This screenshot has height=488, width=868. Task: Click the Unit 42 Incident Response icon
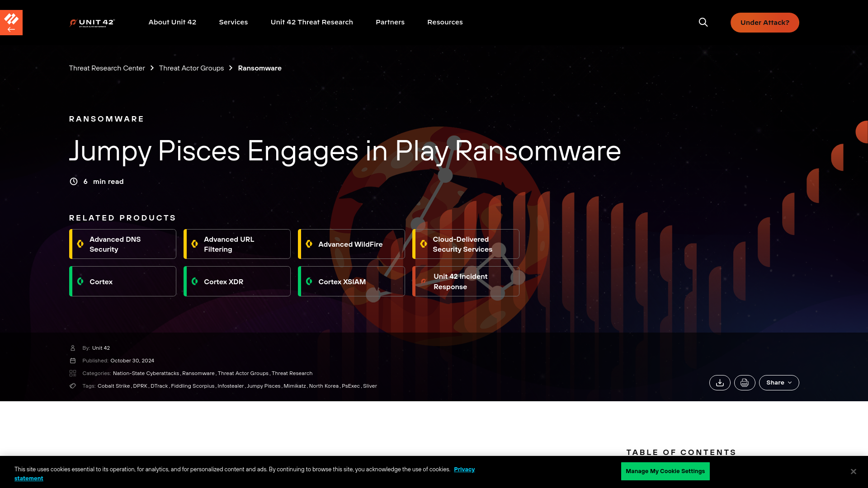(x=424, y=281)
